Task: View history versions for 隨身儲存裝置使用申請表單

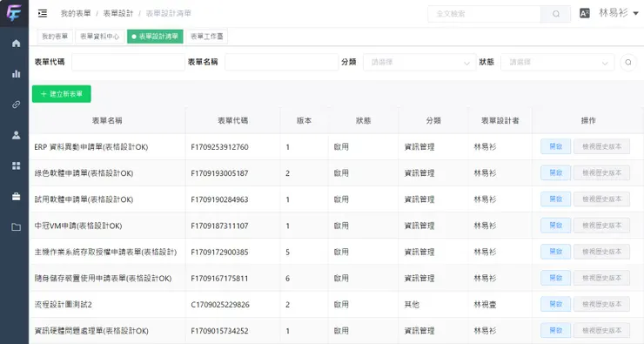Action: click(x=601, y=278)
